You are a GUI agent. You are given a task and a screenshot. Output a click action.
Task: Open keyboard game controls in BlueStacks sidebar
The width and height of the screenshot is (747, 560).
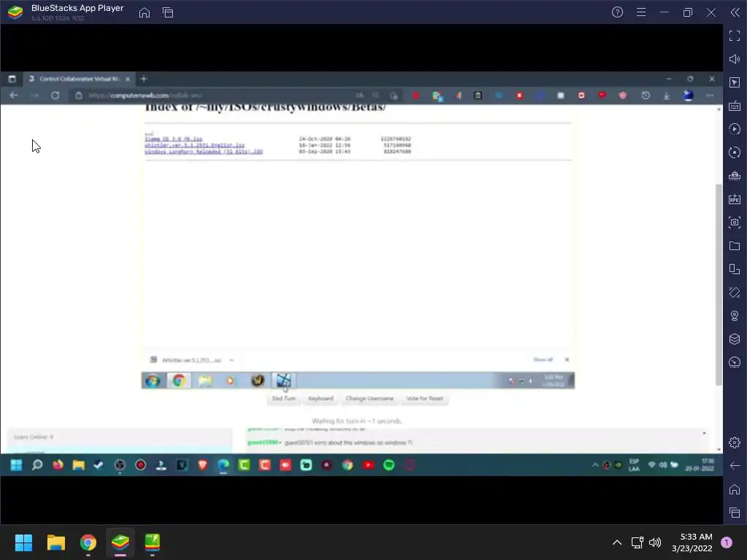click(x=735, y=106)
